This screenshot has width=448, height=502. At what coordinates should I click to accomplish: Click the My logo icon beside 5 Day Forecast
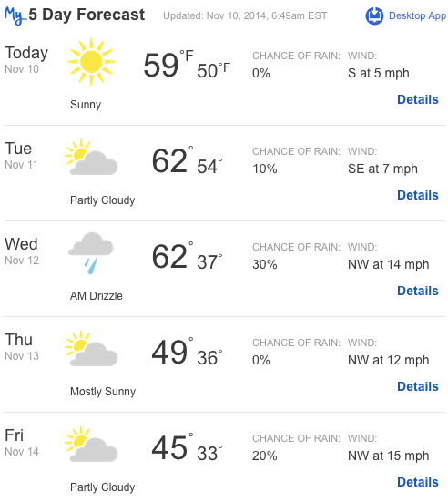click(x=15, y=15)
